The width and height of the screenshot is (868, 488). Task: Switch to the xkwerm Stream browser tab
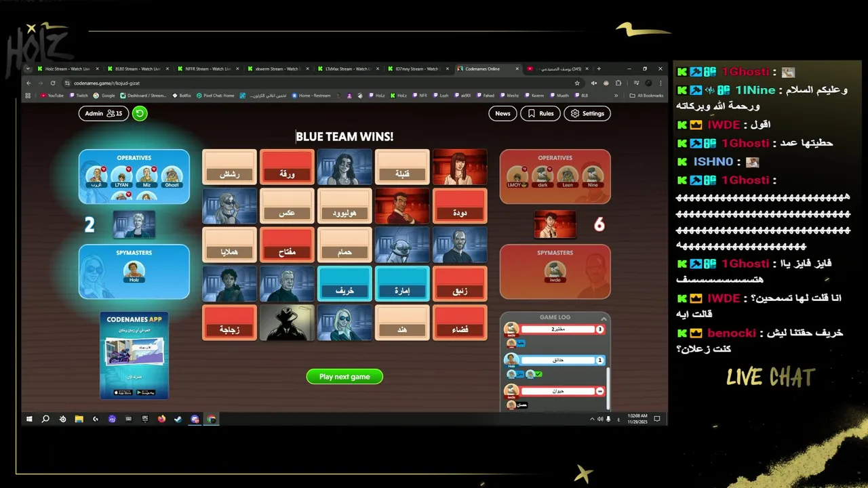coord(277,68)
